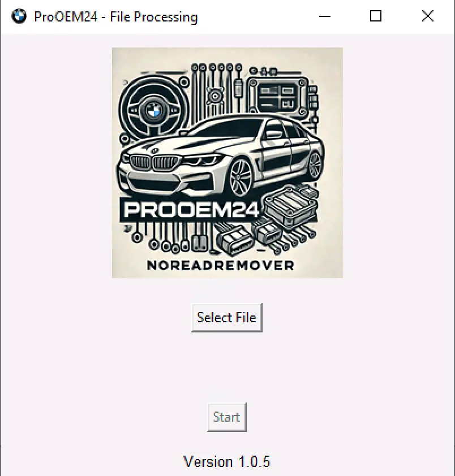Click the PROOEM24 banner text in the logo
Image resolution: width=455 pixels, height=476 pixels.
(191, 210)
